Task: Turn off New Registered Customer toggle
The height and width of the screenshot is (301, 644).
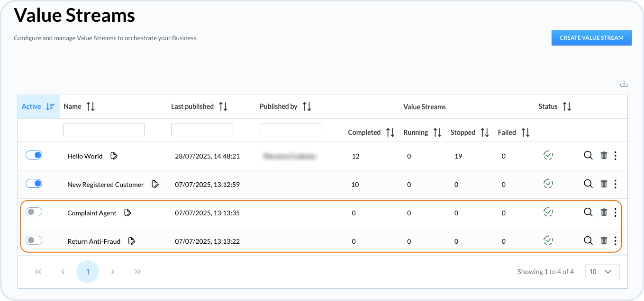Action: click(34, 184)
